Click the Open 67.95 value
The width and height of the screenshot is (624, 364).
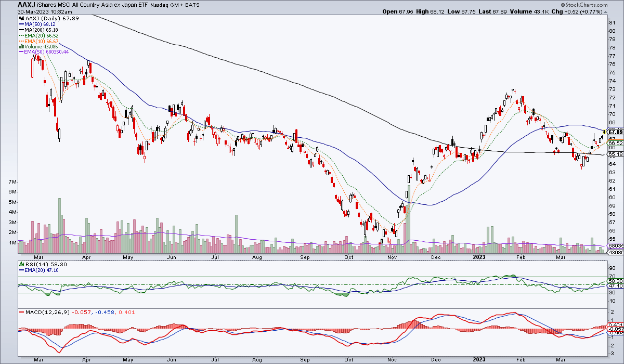(x=398, y=11)
